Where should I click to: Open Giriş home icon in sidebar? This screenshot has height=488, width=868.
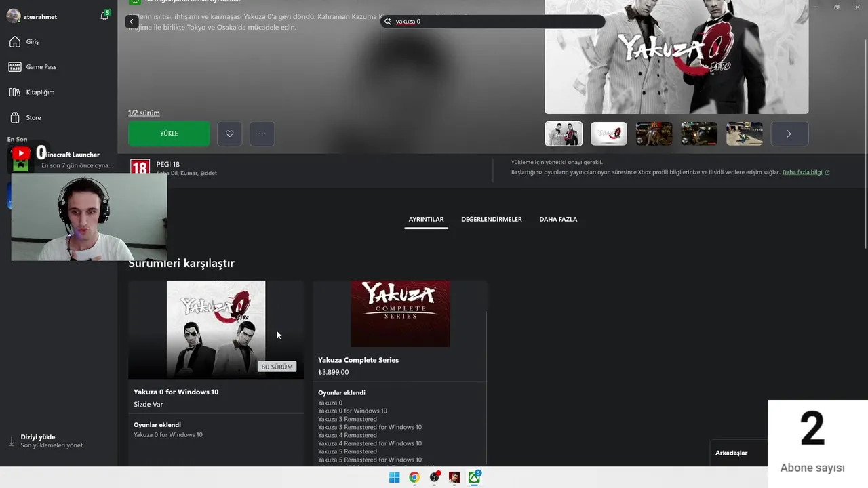coord(14,42)
